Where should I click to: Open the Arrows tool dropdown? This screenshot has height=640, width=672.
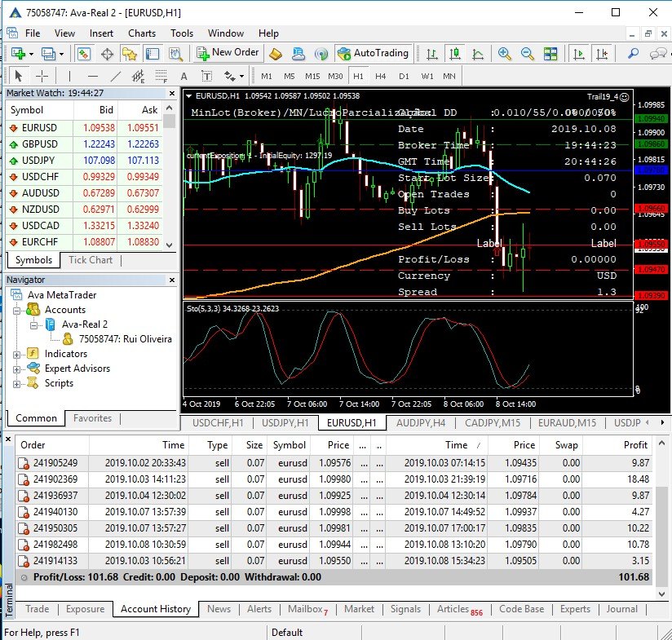242,77
